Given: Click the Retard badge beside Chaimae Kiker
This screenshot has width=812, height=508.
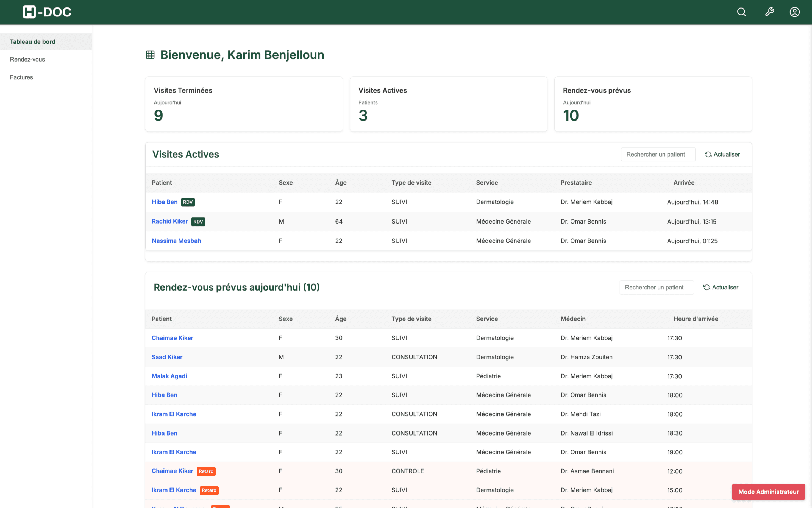Looking at the screenshot, I should tap(206, 471).
